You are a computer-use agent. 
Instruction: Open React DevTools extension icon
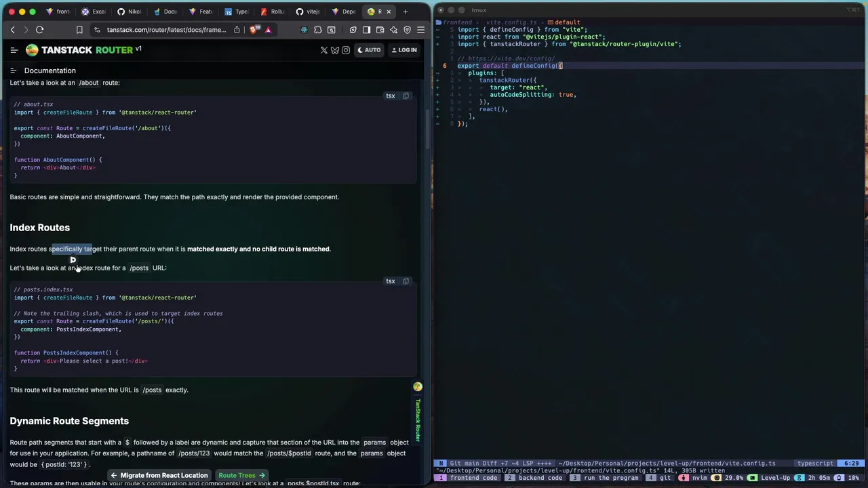[304, 30]
